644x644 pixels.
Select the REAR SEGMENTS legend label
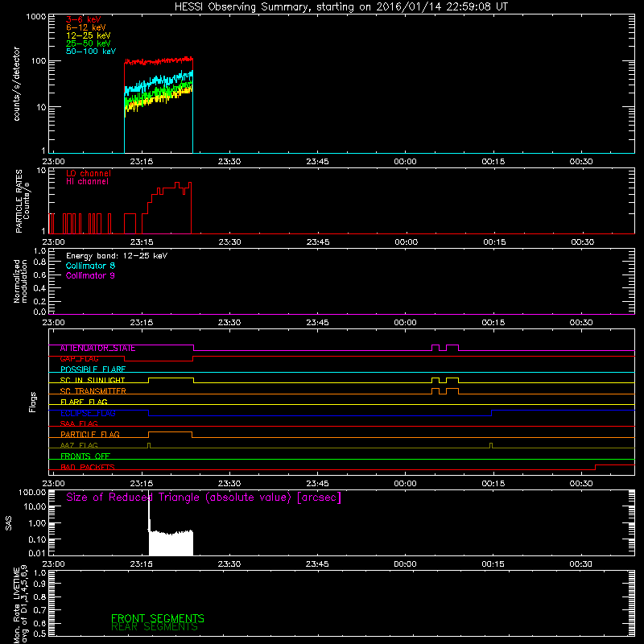pos(155,627)
